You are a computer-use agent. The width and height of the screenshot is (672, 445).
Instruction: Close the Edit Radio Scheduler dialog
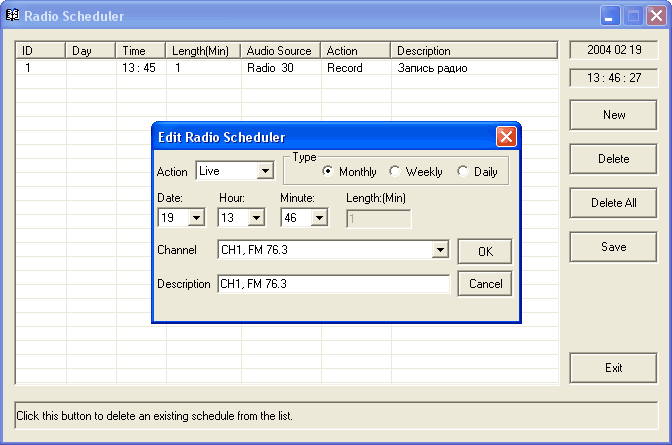click(x=506, y=137)
